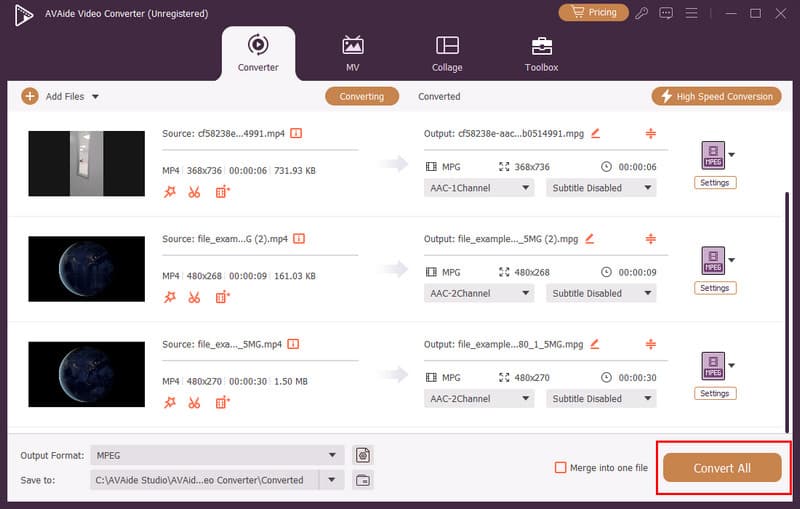Viewport: 800px width, 509px height.
Task: Enable the Merge into one file checkbox
Action: click(x=561, y=468)
